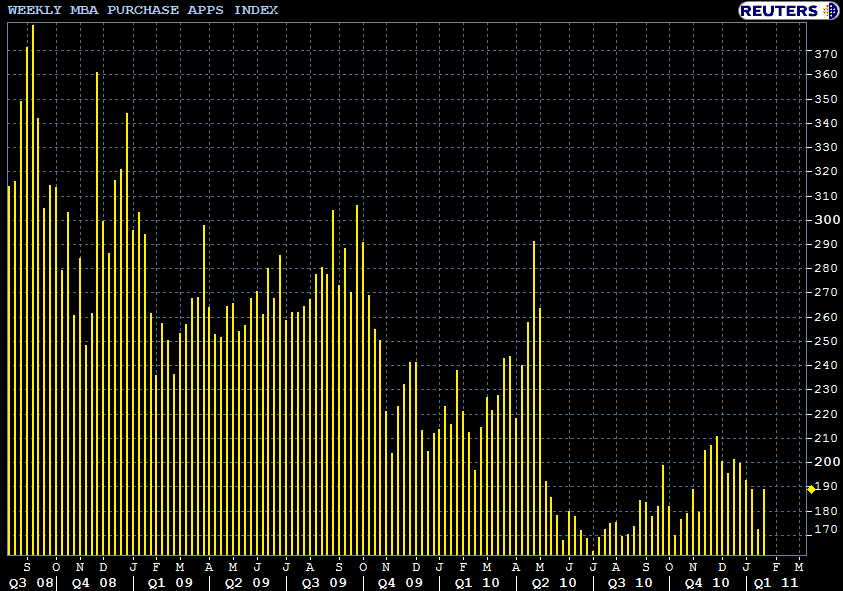Select the Q2 09 quarter label
The image size is (843, 591).
click(247, 582)
